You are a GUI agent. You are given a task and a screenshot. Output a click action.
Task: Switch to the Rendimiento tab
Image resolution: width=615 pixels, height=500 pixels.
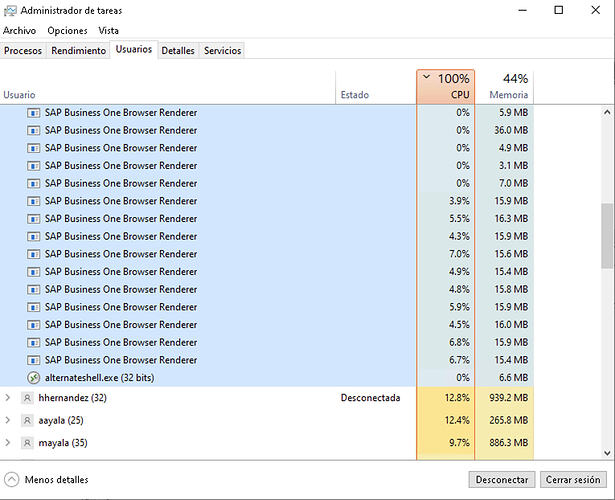(x=78, y=51)
